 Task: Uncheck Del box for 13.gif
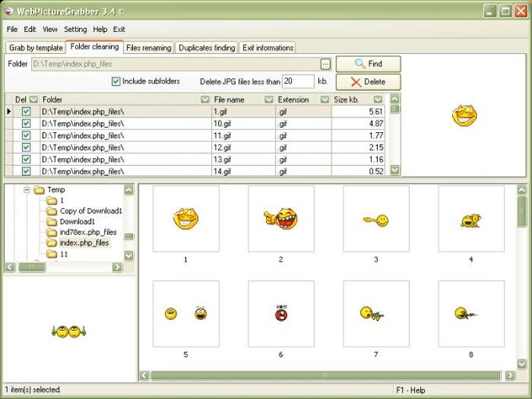pos(26,159)
